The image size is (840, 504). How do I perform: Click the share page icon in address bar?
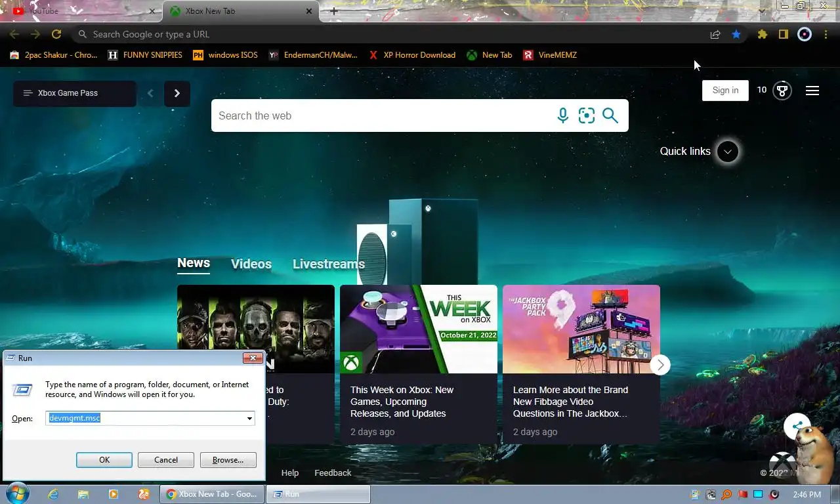tap(715, 34)
